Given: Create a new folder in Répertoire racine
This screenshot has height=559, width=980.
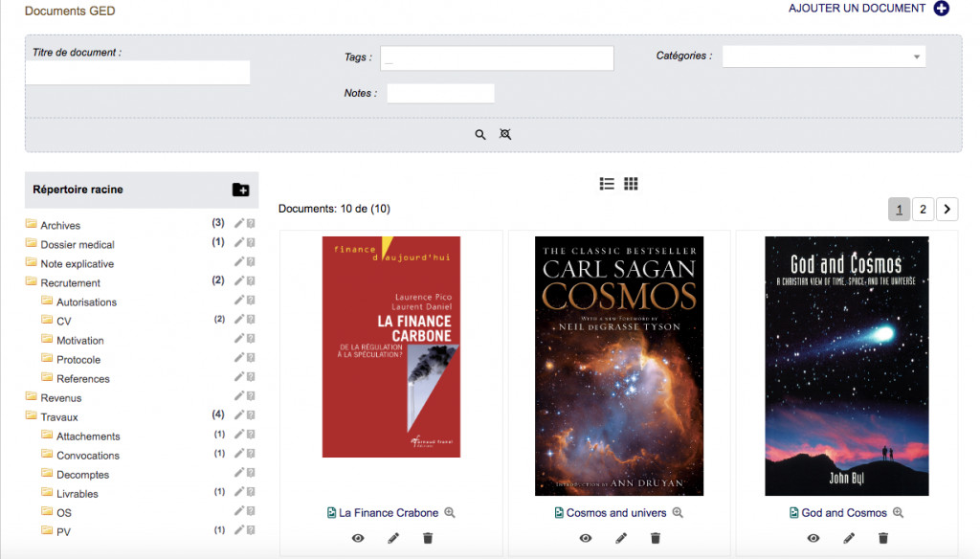Looking at the screenshot, I should point(240,190).
